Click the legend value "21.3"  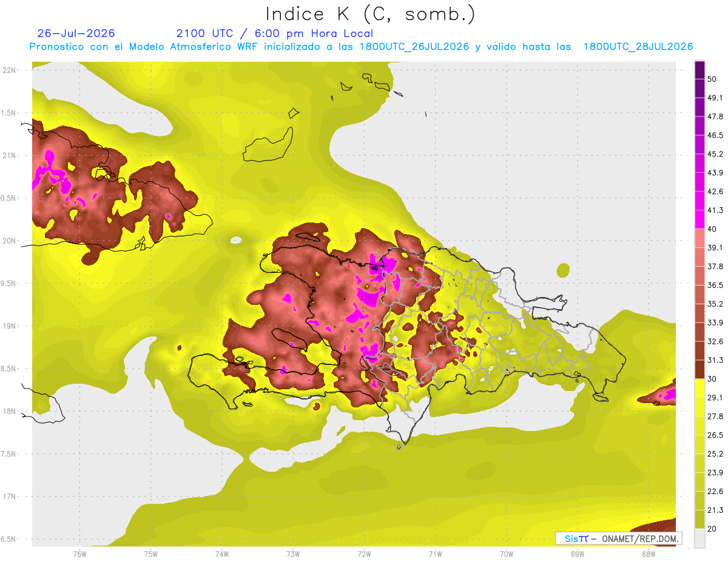(x=715, y=510)
